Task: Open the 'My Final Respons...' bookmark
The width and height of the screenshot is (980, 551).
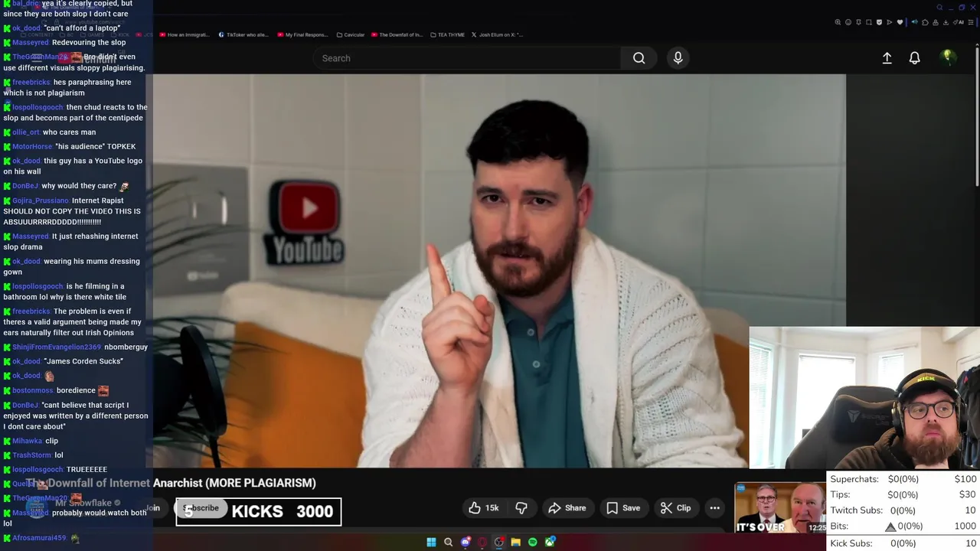Action: tap(302, 34)
